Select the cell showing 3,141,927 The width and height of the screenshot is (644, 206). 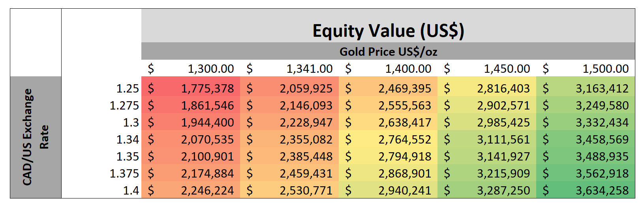click(x=503, y=157)
